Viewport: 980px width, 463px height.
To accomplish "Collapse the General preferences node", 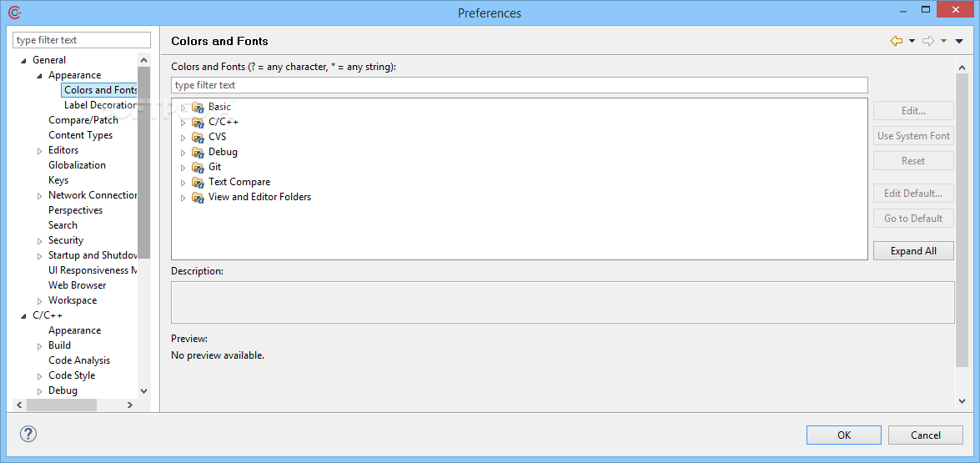I will 24,61.
